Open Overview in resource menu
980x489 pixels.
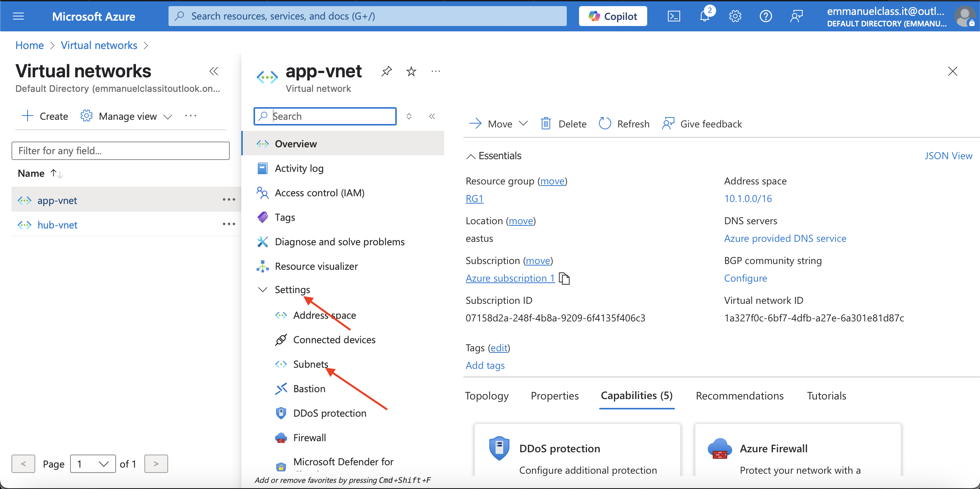[x=344, y=143]
